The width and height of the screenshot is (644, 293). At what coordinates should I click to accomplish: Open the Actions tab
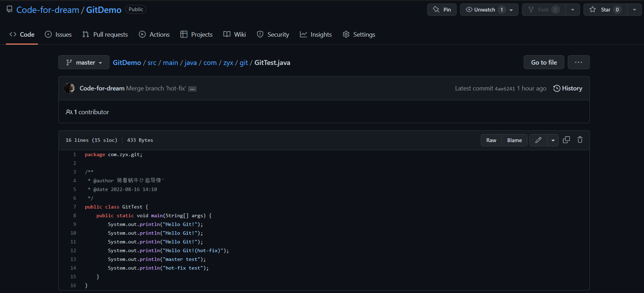click(154, 34)
